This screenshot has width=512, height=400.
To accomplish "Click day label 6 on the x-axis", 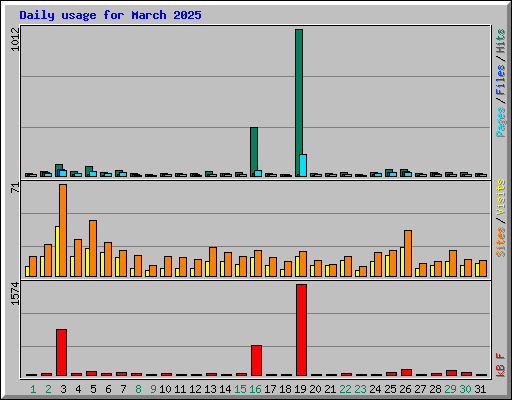I will coord(108,389).
